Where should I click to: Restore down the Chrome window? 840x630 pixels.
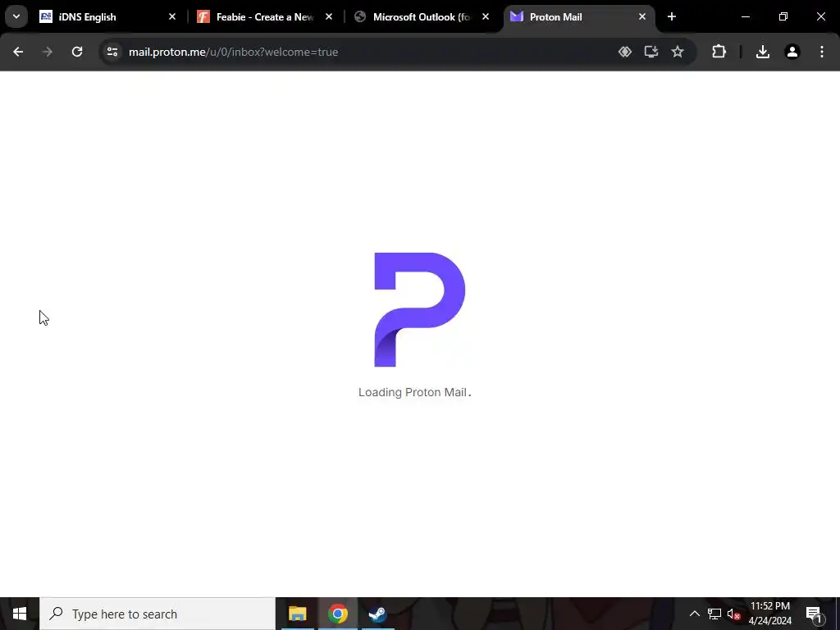click(x=783, y=16)
